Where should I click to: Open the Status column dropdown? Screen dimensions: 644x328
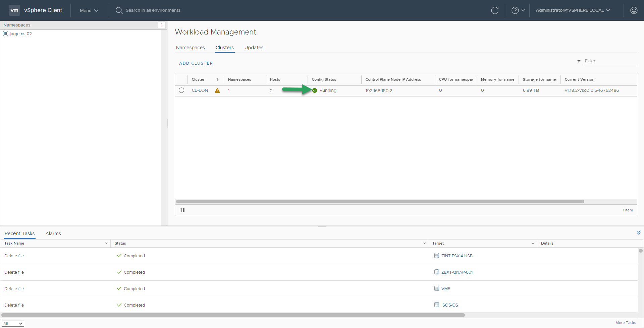pyautogui.click(x=424, y=243)
